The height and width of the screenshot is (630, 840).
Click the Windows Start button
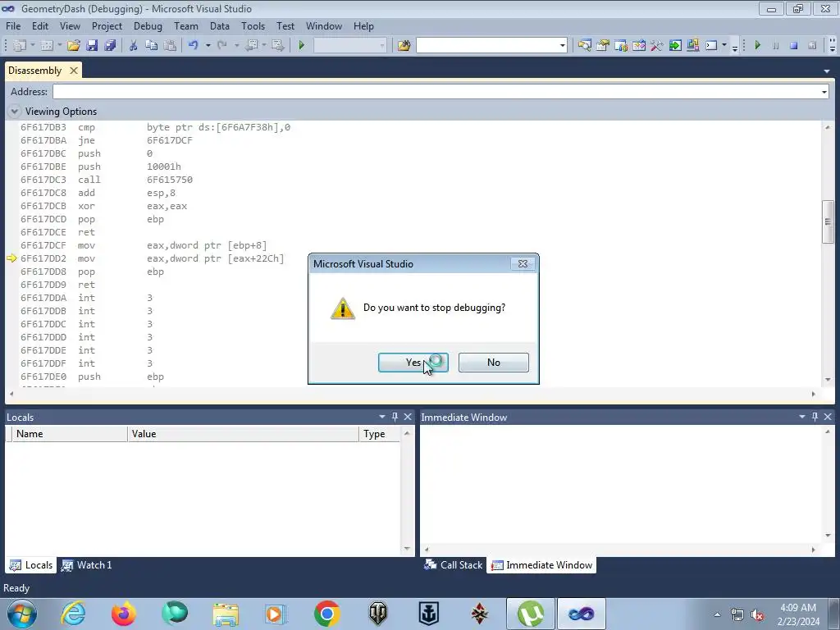(22, 614)
